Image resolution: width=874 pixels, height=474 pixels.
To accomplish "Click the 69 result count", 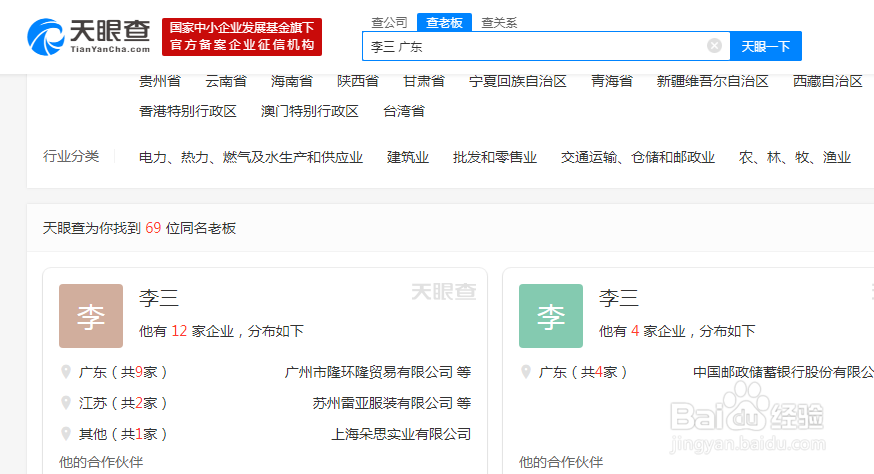I will coord(153,228).
